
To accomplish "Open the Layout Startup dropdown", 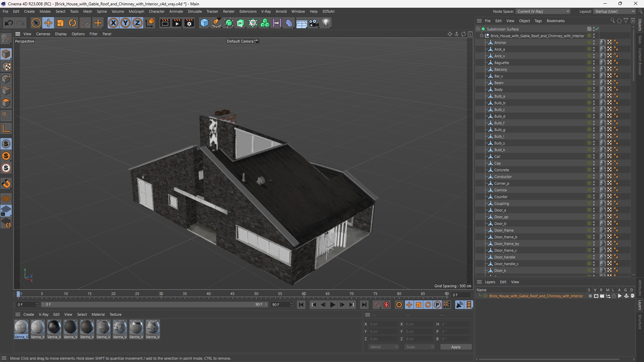I will click(614, 11).
